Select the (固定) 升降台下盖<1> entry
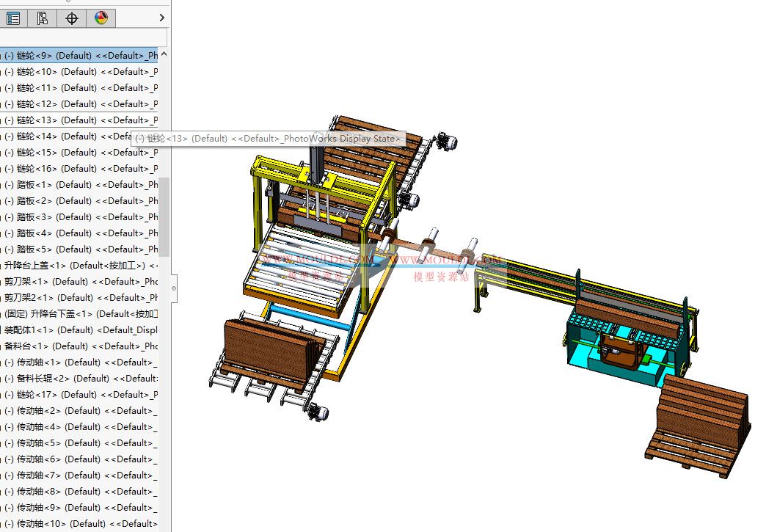The image size is (766, 532). [x=73, y=313]
